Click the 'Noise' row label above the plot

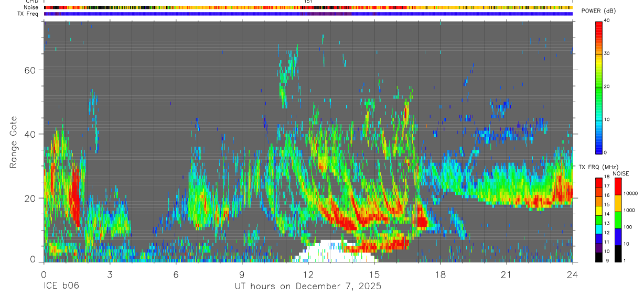31,7
